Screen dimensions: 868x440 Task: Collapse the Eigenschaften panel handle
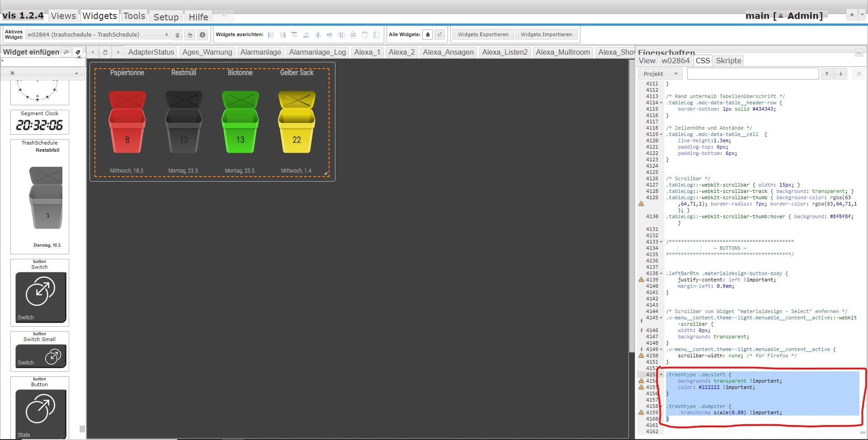tap(859, 52)
